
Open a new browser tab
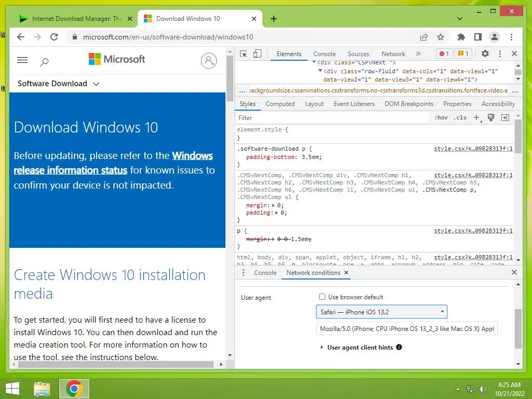(274, 19)
